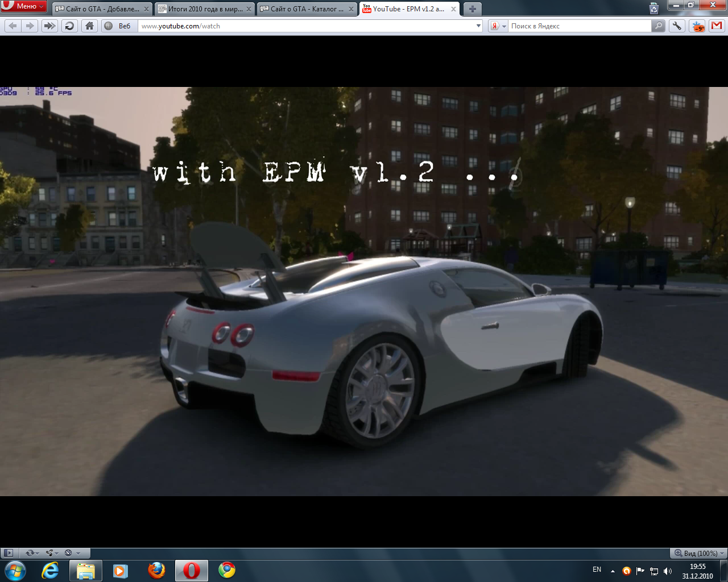The image size is (728, 582).
Task: Open the Action Center flag icon
Action: click(640, 571)
